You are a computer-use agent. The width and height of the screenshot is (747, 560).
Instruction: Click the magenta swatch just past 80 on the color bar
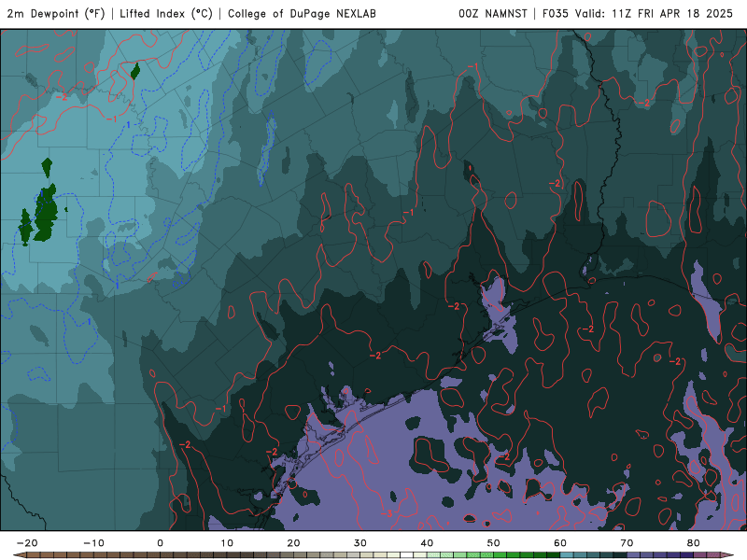click(x=699, y=554)
